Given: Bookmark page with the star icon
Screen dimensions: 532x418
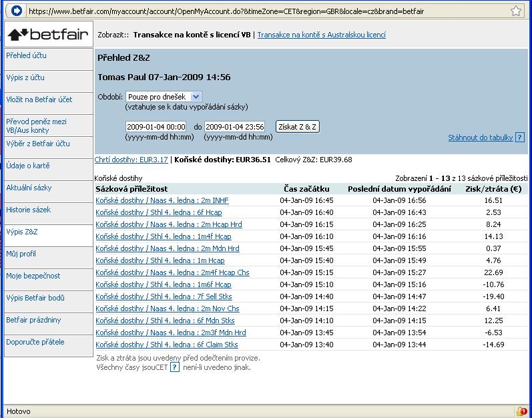Looking at the screenshot, I should 516,11.
